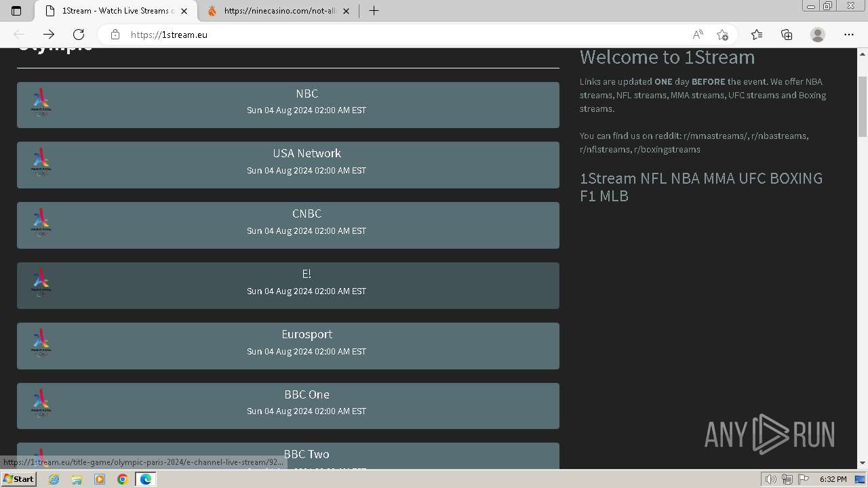Add this page to favorites
This screenshot has height=488, width=868.
click(x=722, y=35)
